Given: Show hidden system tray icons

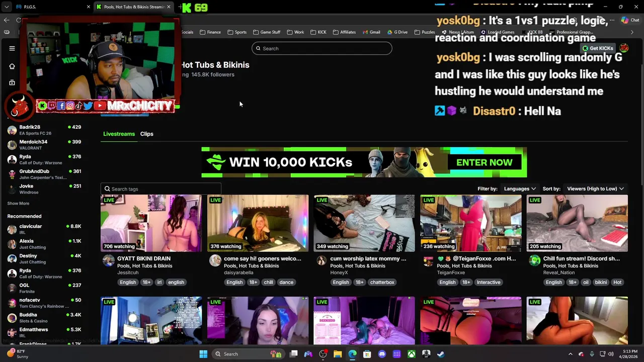Looking at the screenshot, I should [570, 354].
